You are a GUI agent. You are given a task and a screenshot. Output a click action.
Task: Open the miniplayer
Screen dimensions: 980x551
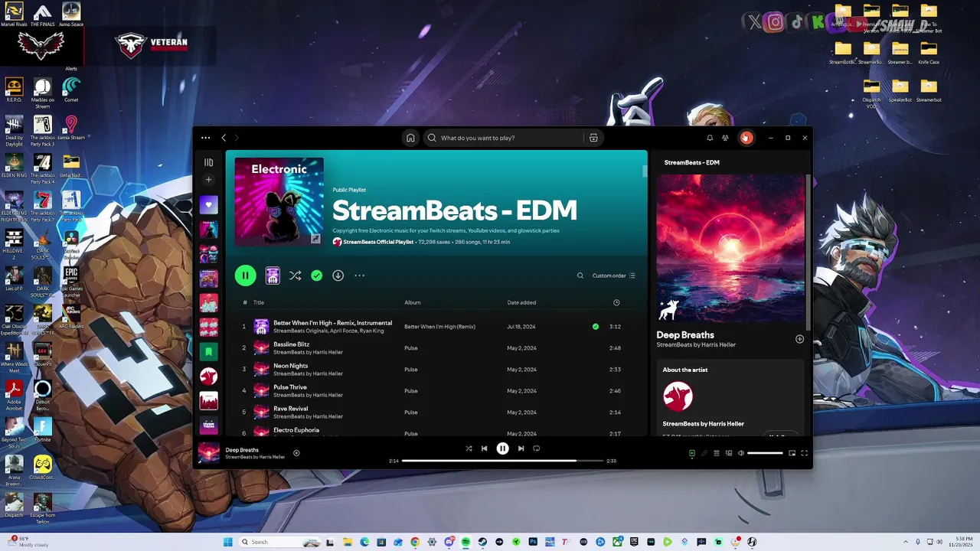click(x=792, y=453)
